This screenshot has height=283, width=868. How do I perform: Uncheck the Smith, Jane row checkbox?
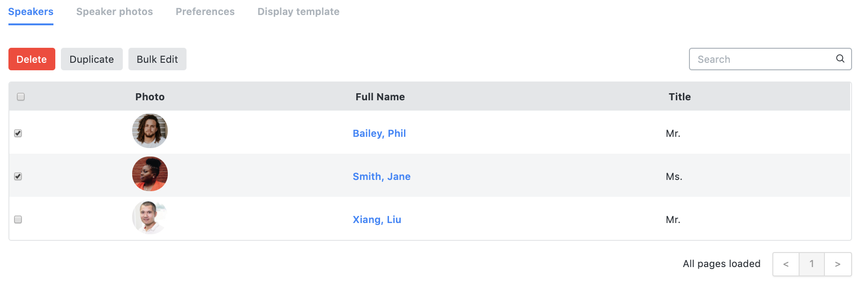pos(18,176)
